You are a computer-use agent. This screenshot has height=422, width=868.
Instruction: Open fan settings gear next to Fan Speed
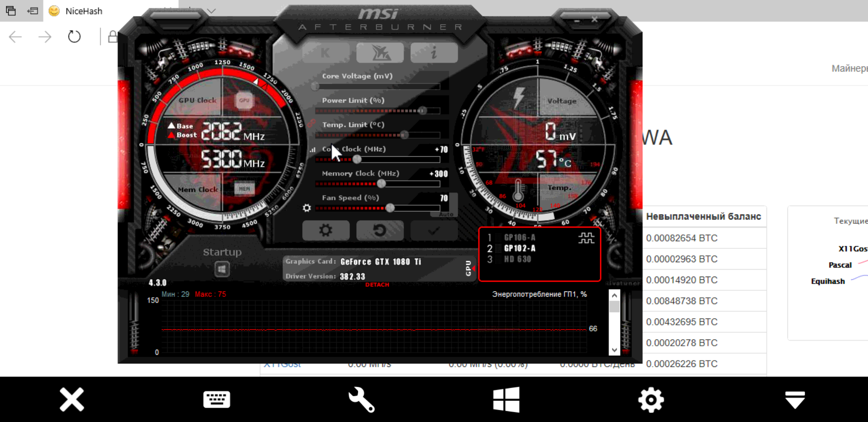307,208
